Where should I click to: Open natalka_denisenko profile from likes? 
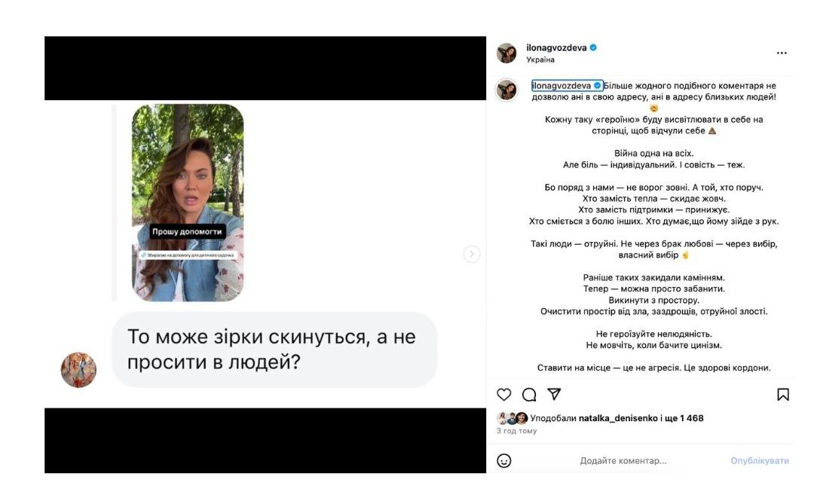pyautogui.click(x=618, y=418)
